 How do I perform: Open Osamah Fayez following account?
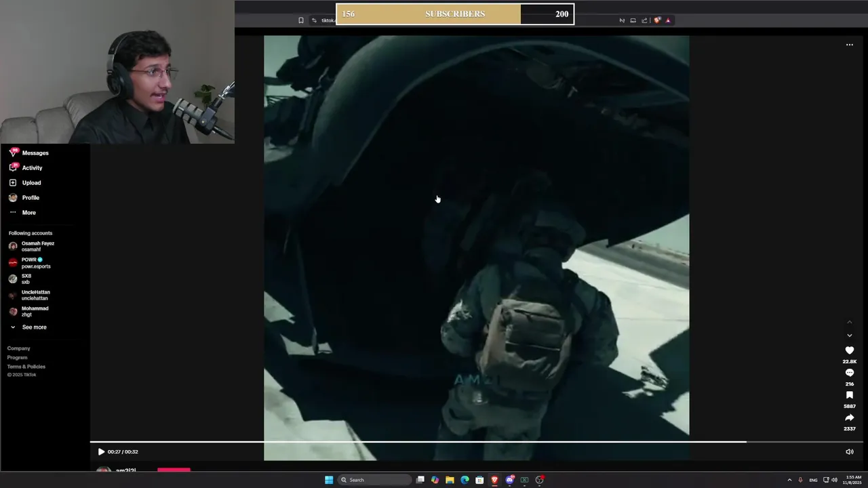pos(32,246)
